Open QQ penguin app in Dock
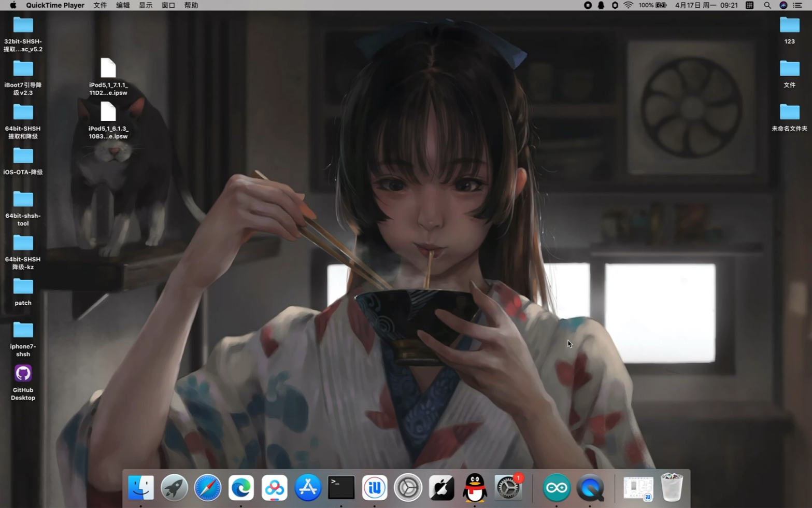Image resolution: width=812 pixels, height=508 pixels. tap(475, 488)
